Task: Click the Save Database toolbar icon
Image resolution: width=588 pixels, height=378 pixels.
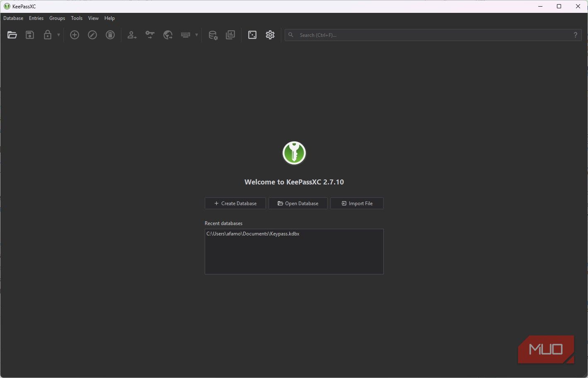Action: coord(30,35)
